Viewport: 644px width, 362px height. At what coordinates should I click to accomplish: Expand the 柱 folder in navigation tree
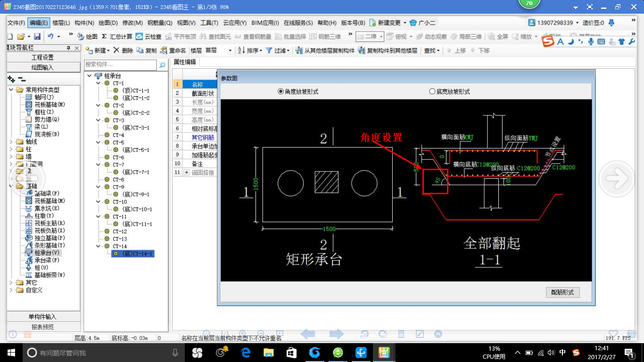tap(11, 149)
